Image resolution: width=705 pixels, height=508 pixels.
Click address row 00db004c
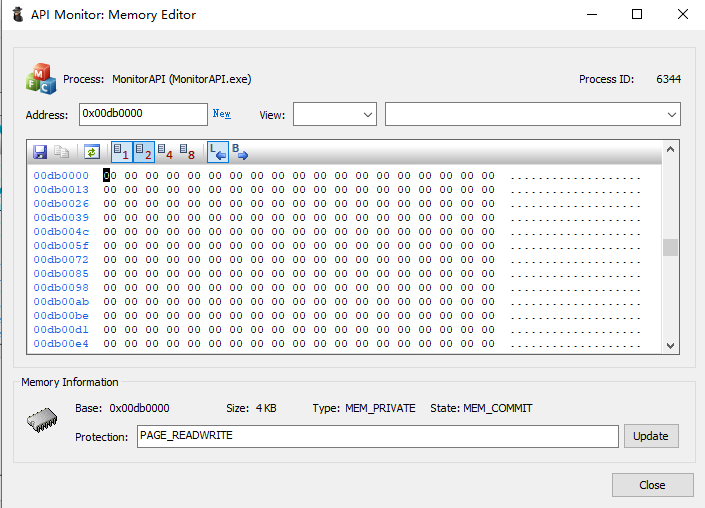[x=61, y=232]
